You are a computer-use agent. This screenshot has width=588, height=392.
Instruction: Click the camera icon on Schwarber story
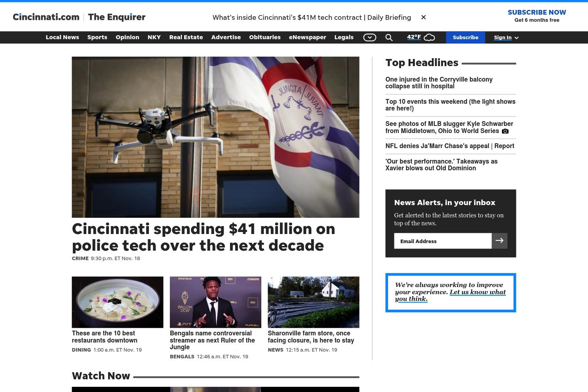pyautogui.click(x=505, y=131)
